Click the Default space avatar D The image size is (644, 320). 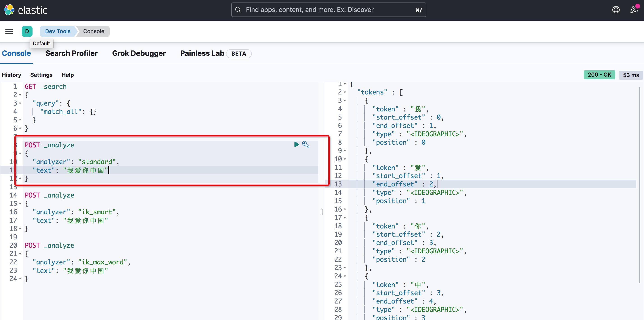[27, 31]
